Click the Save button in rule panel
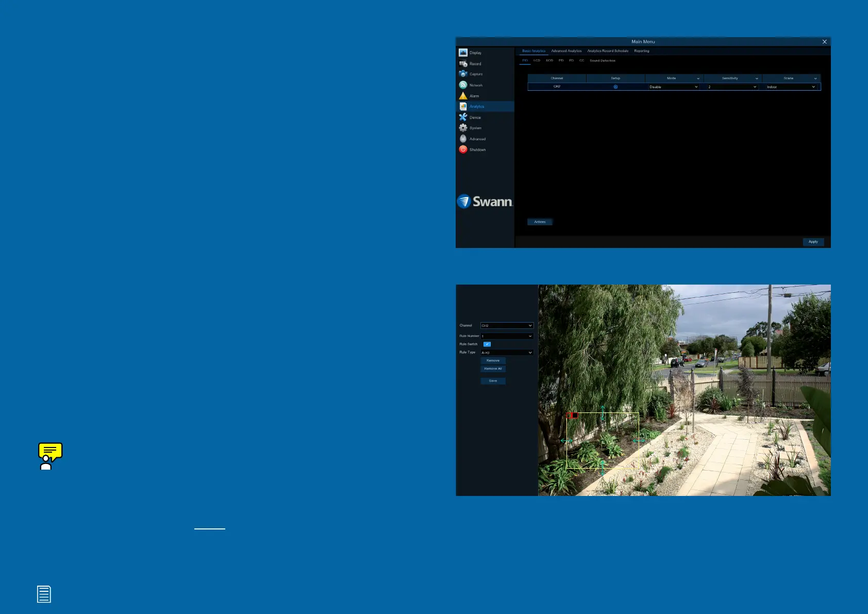 tap(493, 381)
